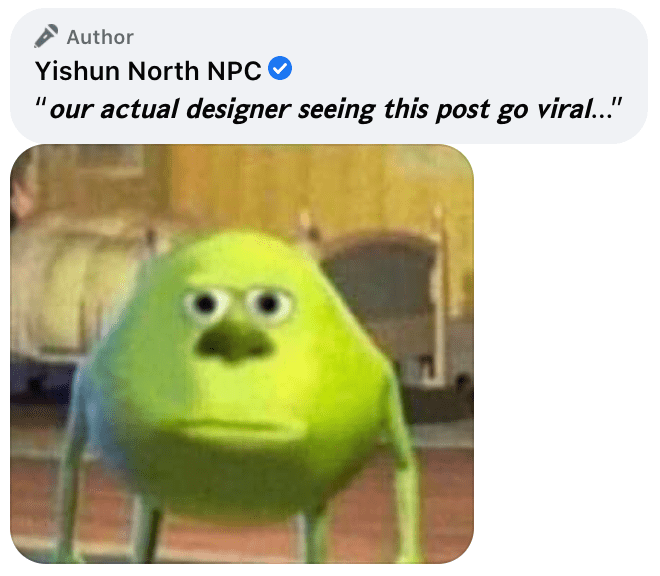
Task: Click the green monster's right eye
Action: (268, 304)
